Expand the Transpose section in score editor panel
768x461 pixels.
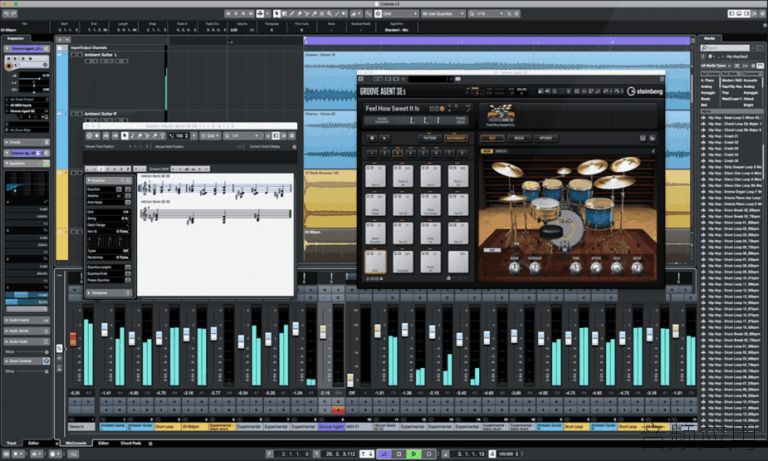pyautogui.click(x=109, y=292)
